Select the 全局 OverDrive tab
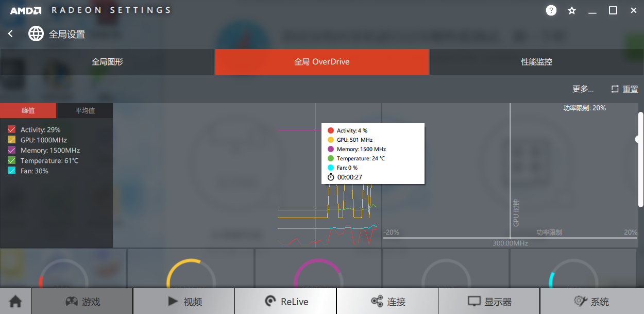 click(322, 62)
